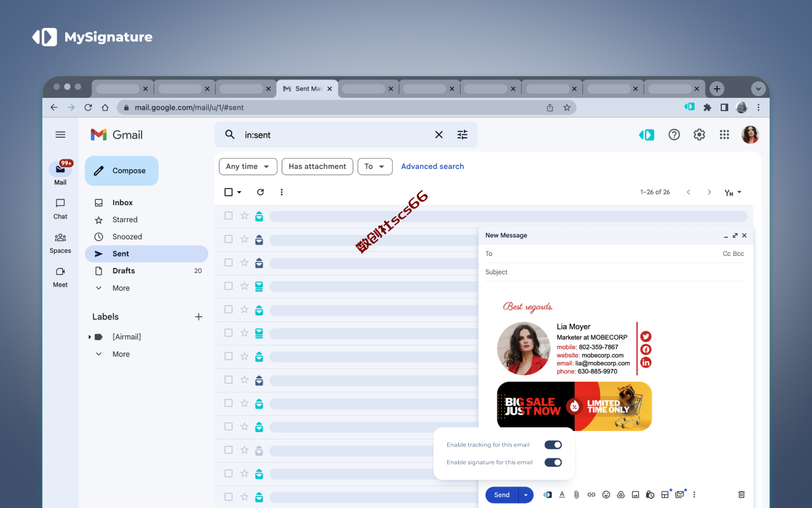This screenshot has height=508, width=812.
Task: Click Facebook icon in signature
Action: 646,350
